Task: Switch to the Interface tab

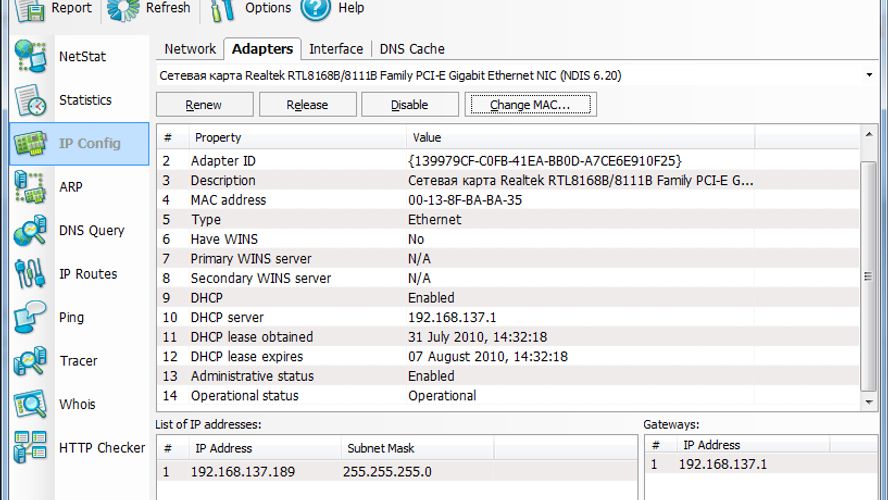Action: pos(336,49)
